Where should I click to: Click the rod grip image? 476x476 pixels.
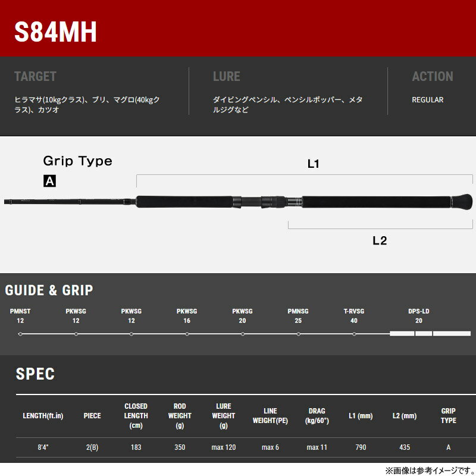click(239, 202)
